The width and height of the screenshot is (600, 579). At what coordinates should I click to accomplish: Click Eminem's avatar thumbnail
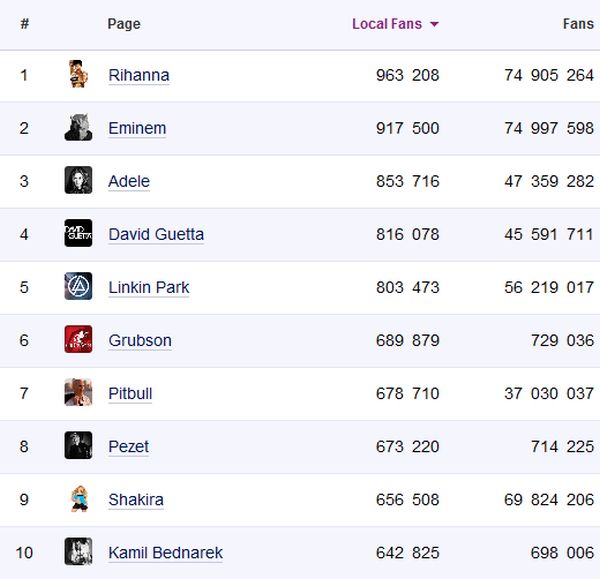[78, 128]
